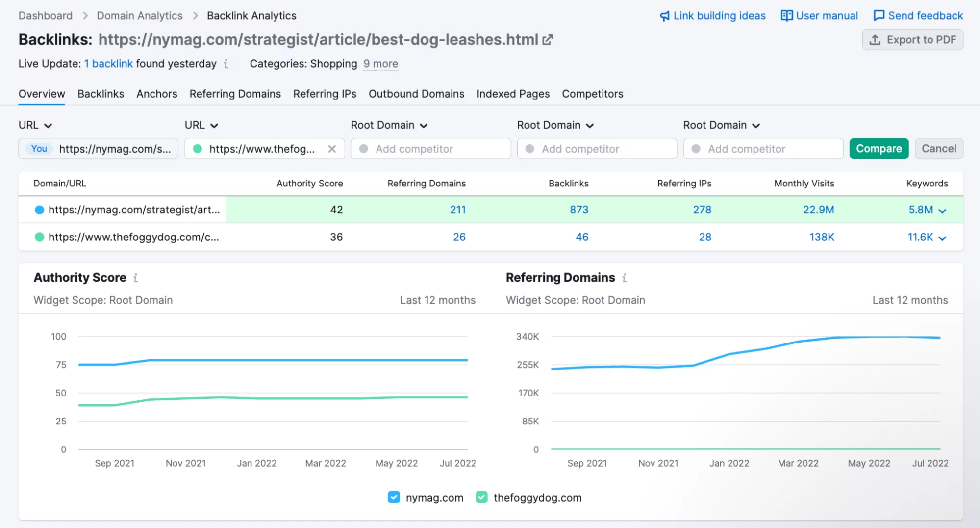Click the Authority Score column header

click(x=309, y=184)
